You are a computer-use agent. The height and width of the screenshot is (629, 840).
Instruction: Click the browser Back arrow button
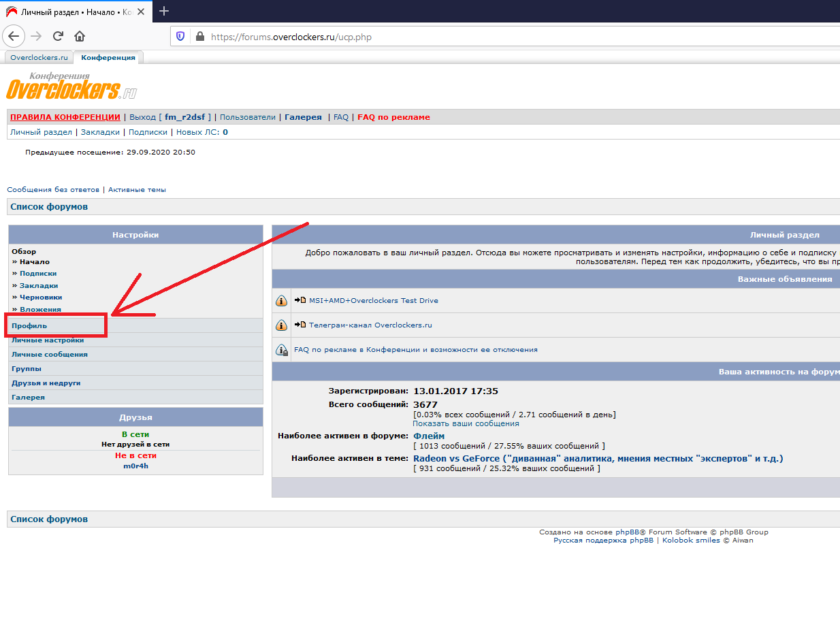pyautogui.click(x=14, y=36)
